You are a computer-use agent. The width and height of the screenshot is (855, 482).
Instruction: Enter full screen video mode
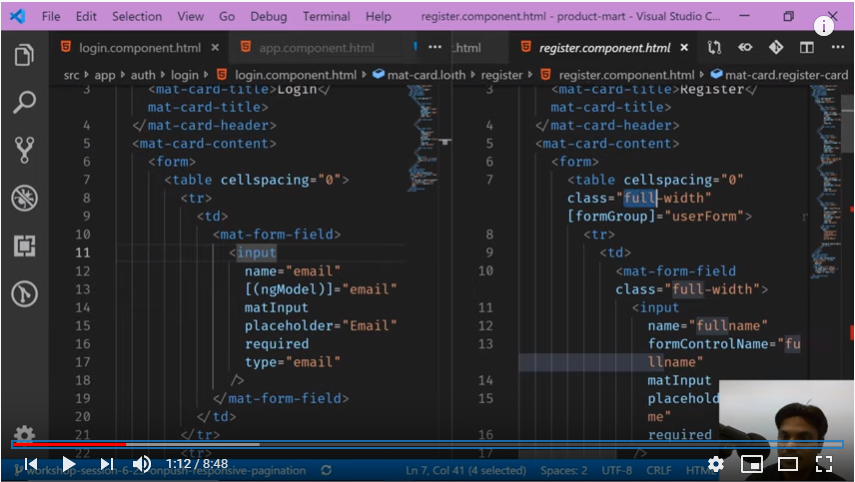tap(824, 464)
